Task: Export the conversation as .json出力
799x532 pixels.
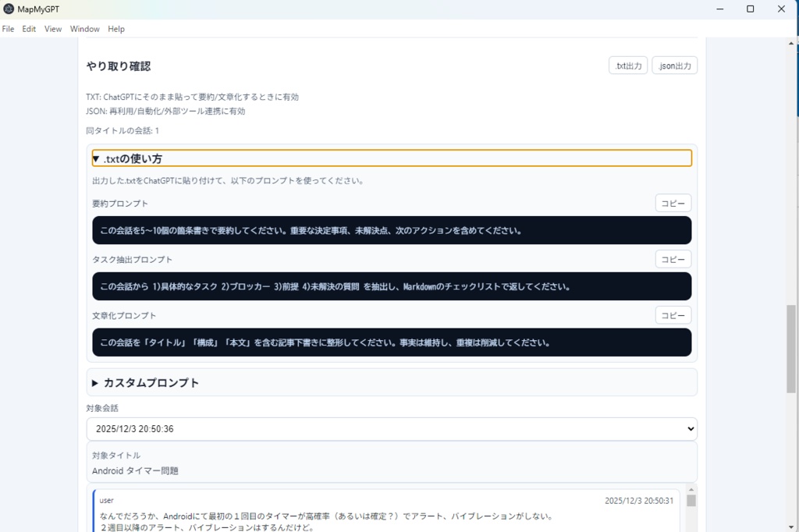Action: point(674,66)
